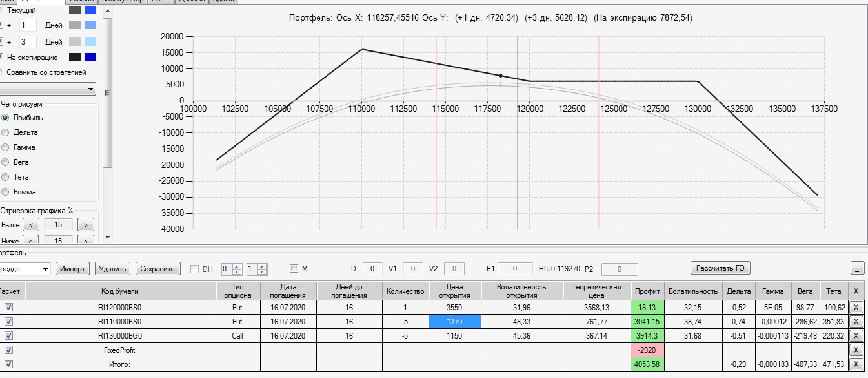868x378 pixels.
Task: Delete the RI120000BS0 row with X
Action: pos(855,308)
